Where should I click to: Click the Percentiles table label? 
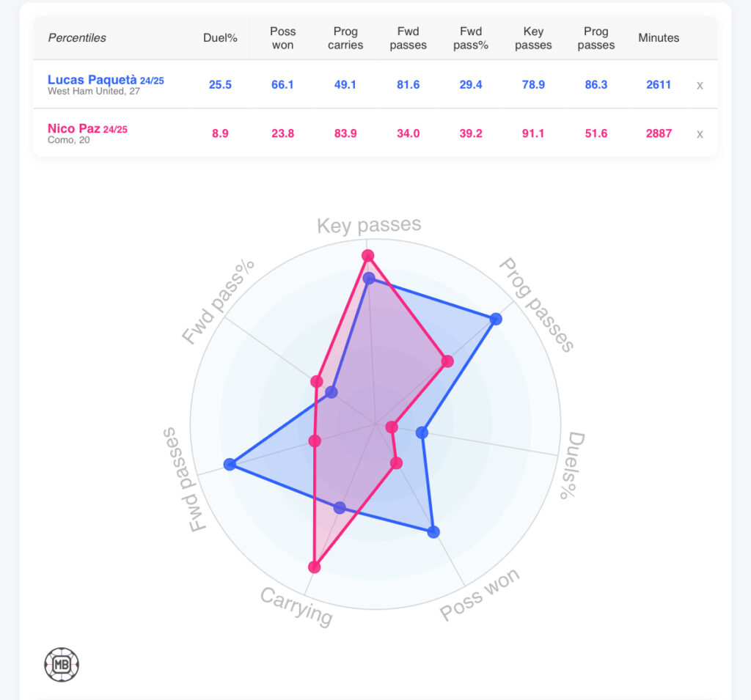coord(77,37)
